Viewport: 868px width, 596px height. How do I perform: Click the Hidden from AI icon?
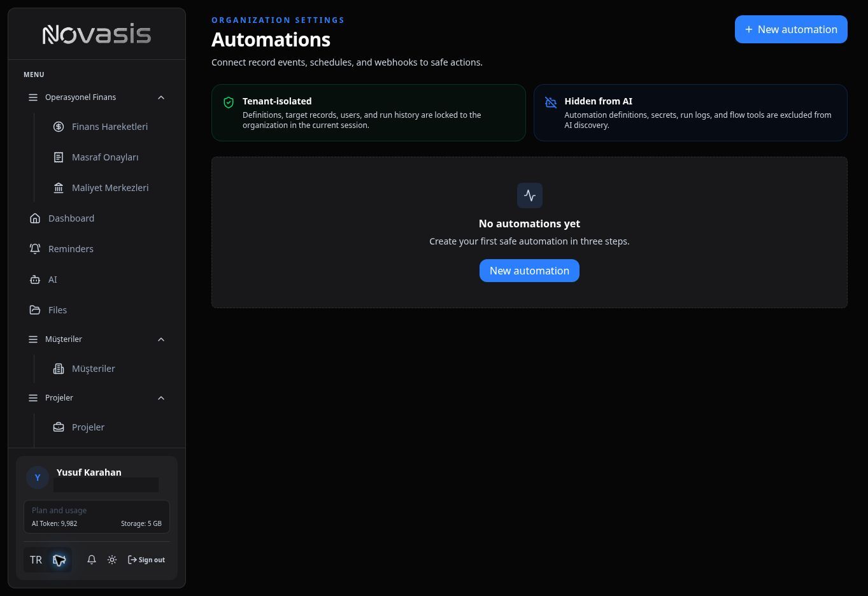[551, 103]
